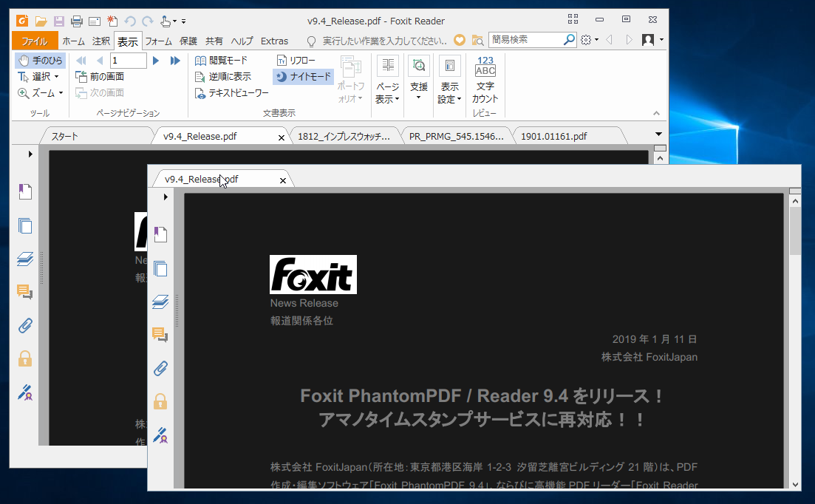Image resolution: width=815 pixels, height=504 pixels.
Task: Click the search settings gear icon
Action: pos(586,40)
